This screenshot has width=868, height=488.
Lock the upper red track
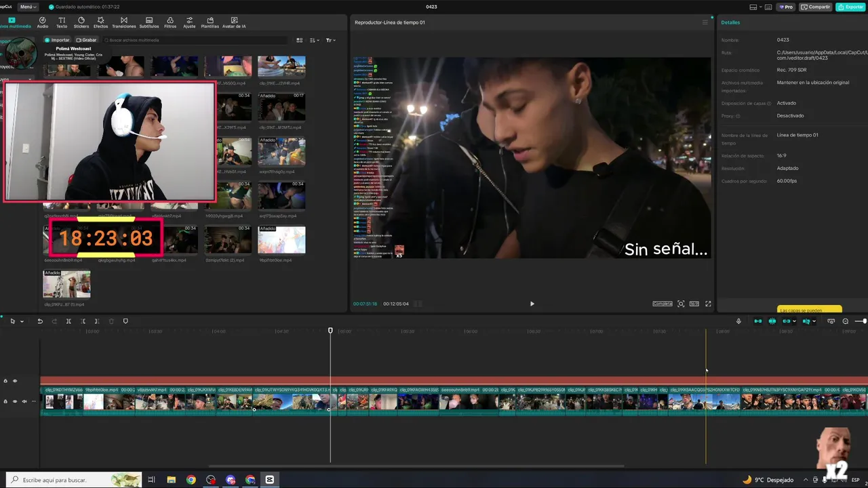(5, 381)
